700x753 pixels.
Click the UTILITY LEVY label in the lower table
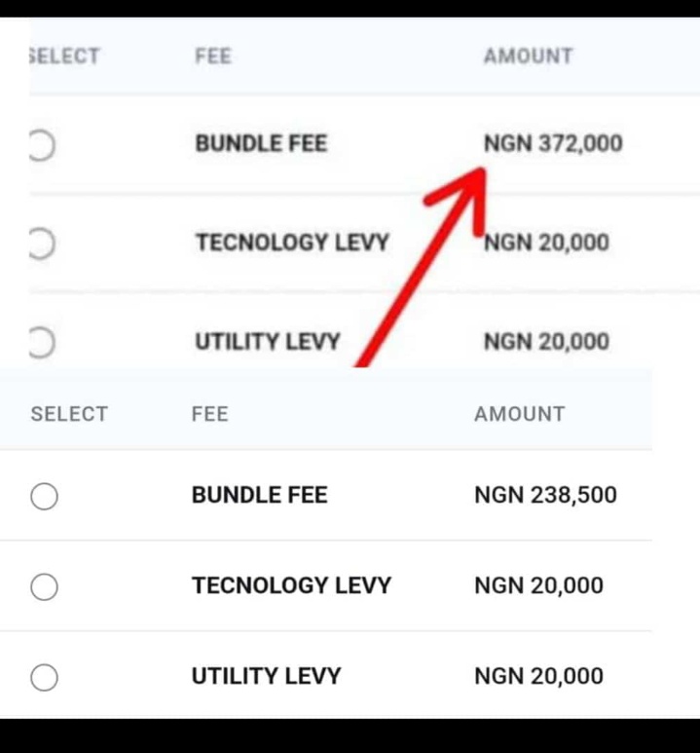266,676
